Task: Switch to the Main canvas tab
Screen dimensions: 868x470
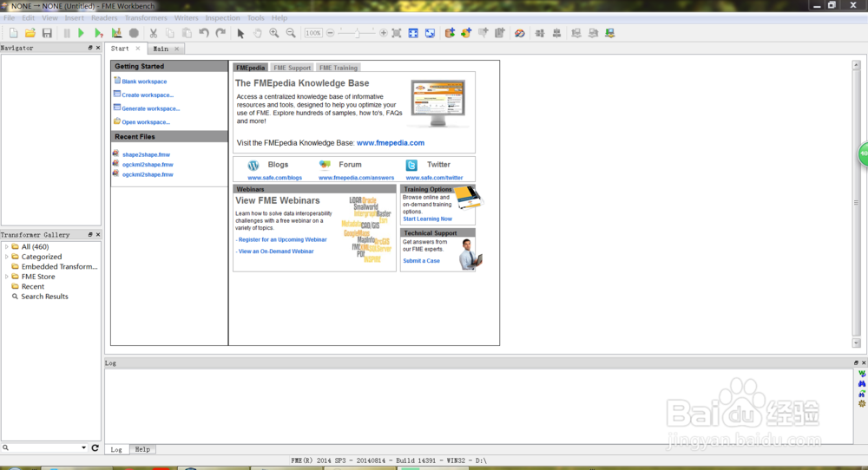Action: (161, 49)
